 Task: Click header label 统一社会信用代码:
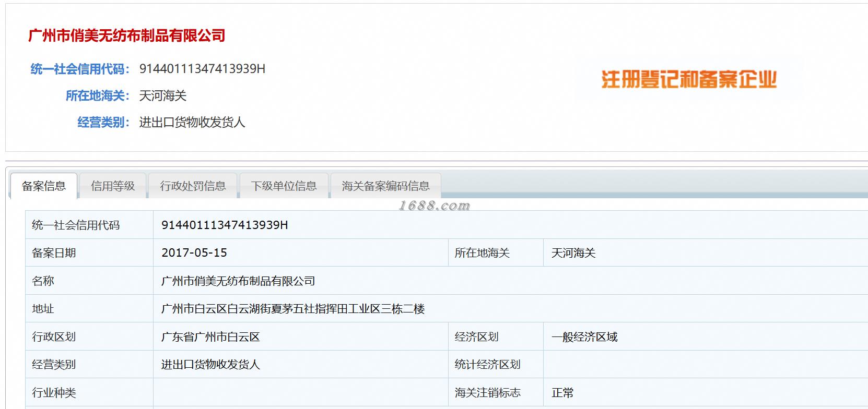(x=80, y=69)
